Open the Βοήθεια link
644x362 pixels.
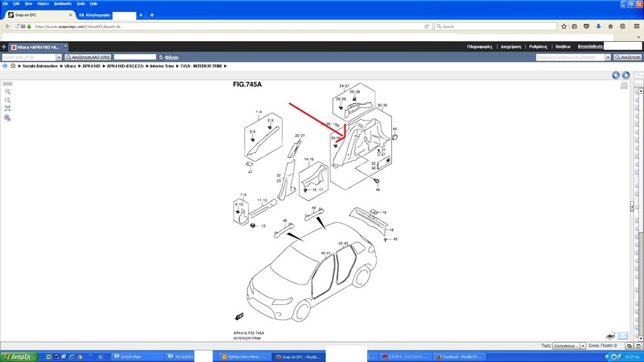[x=563, y=47]
